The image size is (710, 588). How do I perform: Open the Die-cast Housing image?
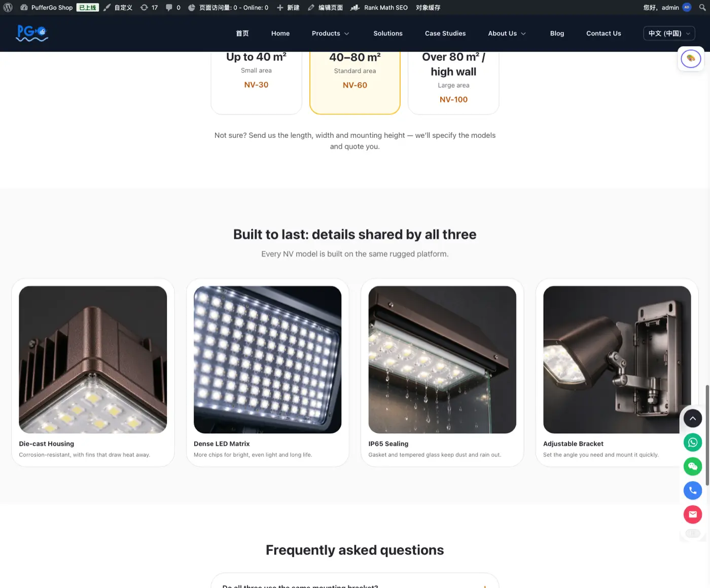pos(93,360)
